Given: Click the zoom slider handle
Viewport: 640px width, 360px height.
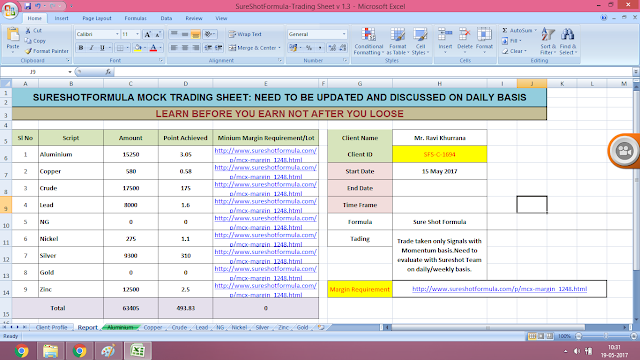Looking at the screenshot, I should (x=606, y=336).
